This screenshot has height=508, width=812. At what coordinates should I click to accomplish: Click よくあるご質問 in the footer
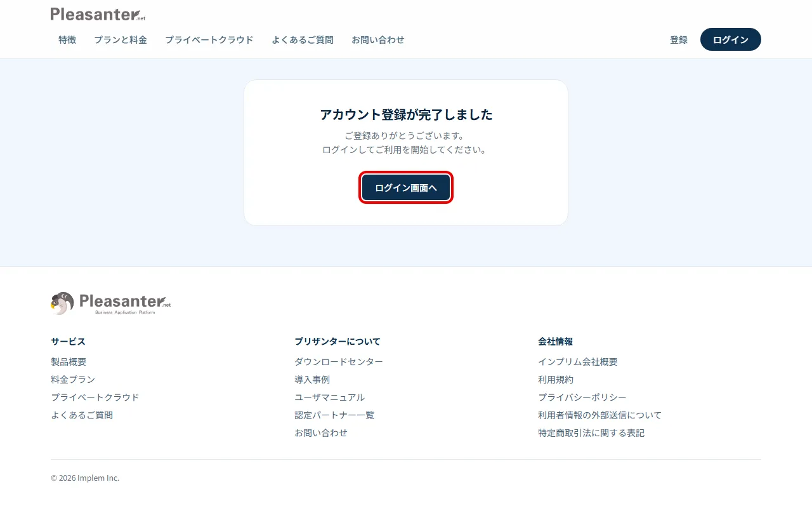(82, 415)
